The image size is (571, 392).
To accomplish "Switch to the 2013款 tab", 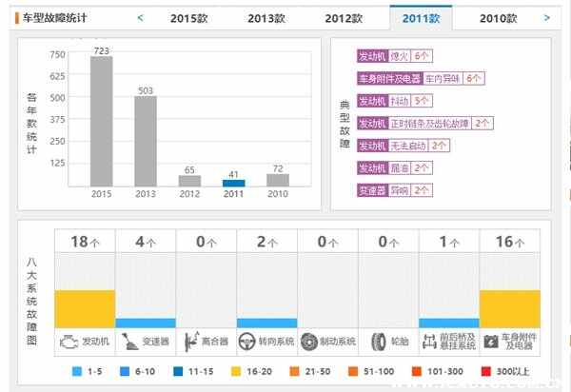I will tap(266, 18).
